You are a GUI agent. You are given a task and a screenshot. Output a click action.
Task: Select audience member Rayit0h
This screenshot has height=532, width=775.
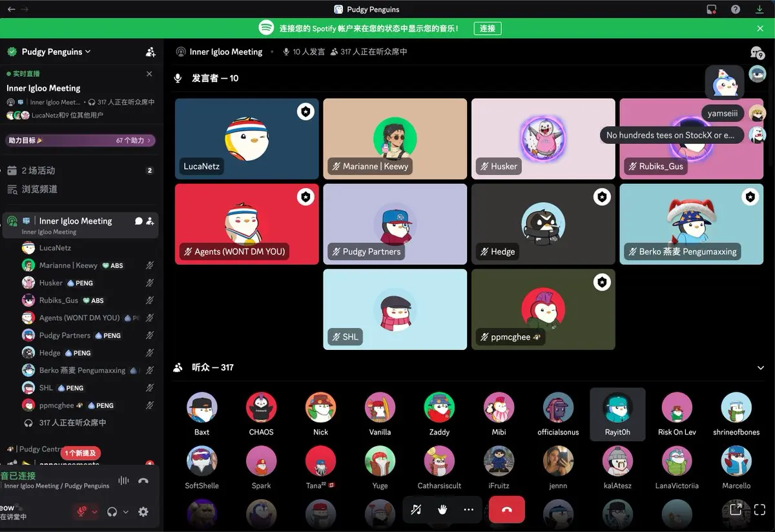[x=617, y=414]
